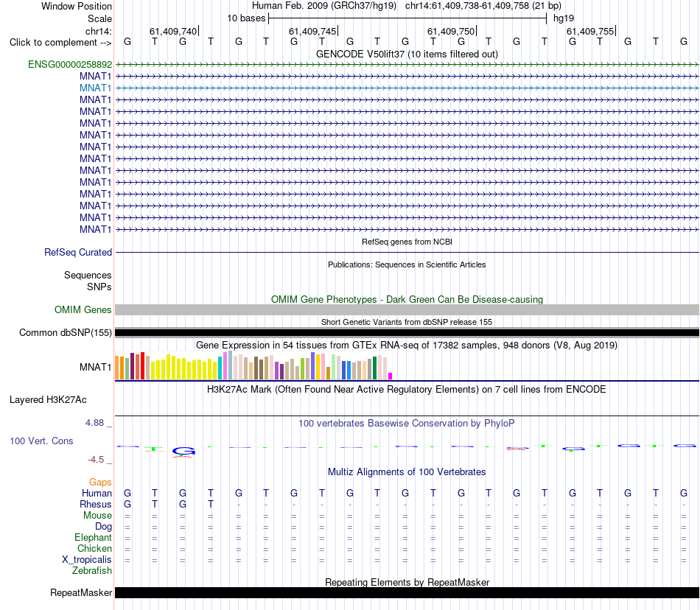Image resolution: width=700 pixels, height=610 pixels.
Task: Click 'Multiz Alignments of 100 Vertebrates' title
Action: [x=407, y=471]
